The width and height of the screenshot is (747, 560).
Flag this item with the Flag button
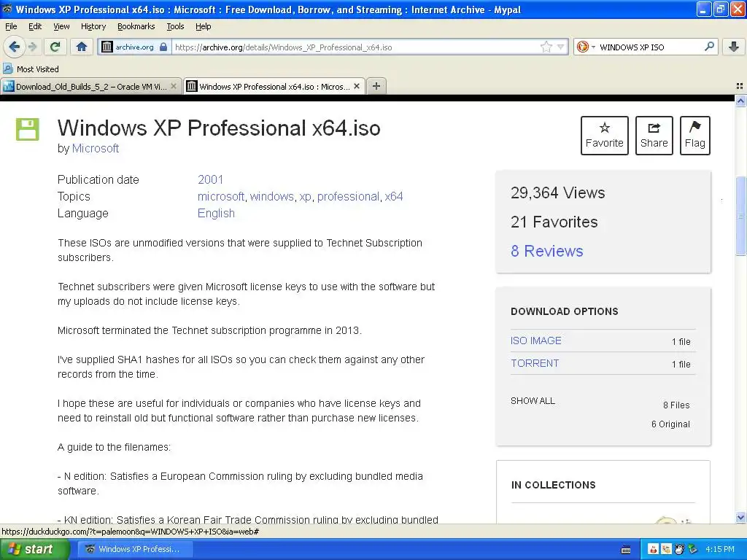coord(694,136)
